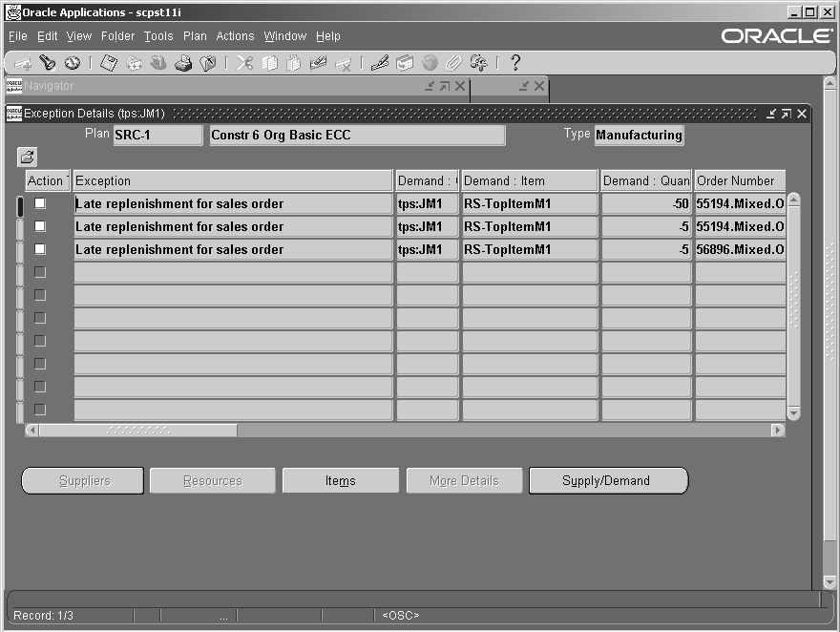
Task: Open the Help menu
Action: (327, 36)
